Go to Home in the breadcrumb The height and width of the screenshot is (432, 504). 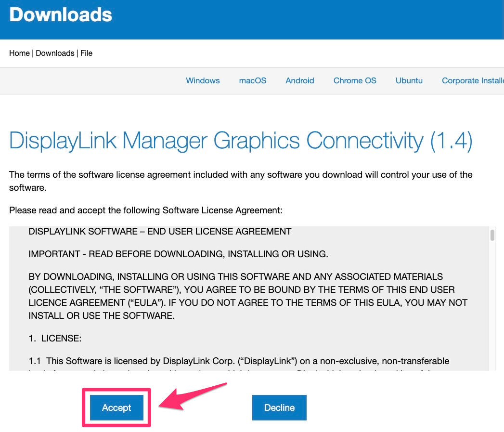pos(19,53)
